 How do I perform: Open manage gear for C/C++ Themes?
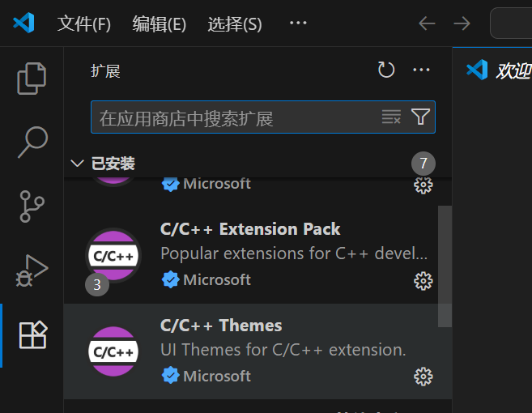pos(423,377)
